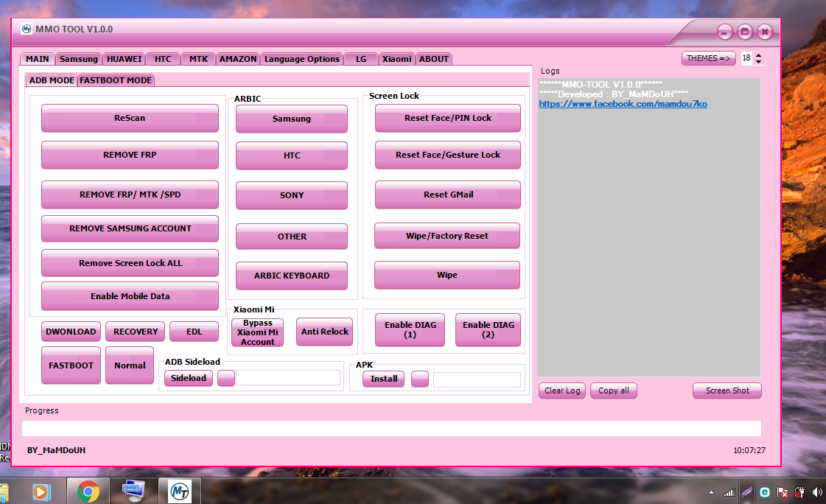Click the THEMES => button
This screenshot has height=504, width=826.
coord(709,58)
